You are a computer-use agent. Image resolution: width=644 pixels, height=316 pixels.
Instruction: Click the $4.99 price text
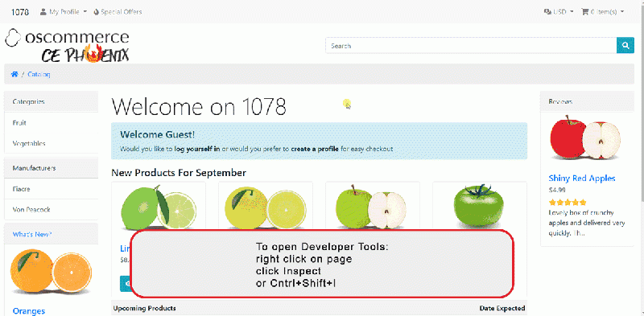point(557,190)
